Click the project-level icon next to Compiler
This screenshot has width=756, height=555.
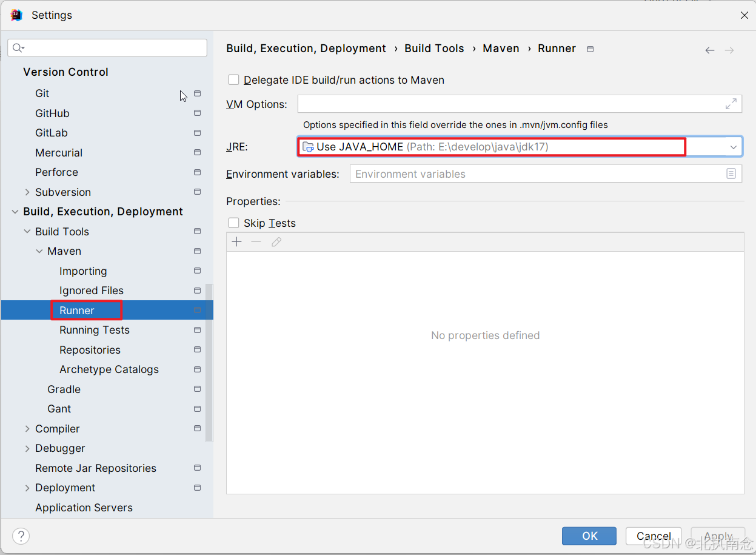(197, 429)
